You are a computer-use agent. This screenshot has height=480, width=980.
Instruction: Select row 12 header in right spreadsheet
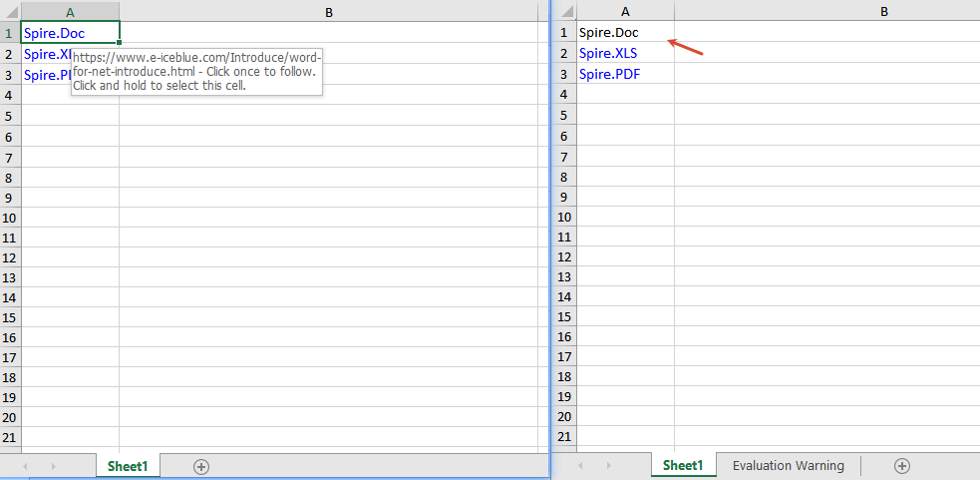[x=564, y=256]
